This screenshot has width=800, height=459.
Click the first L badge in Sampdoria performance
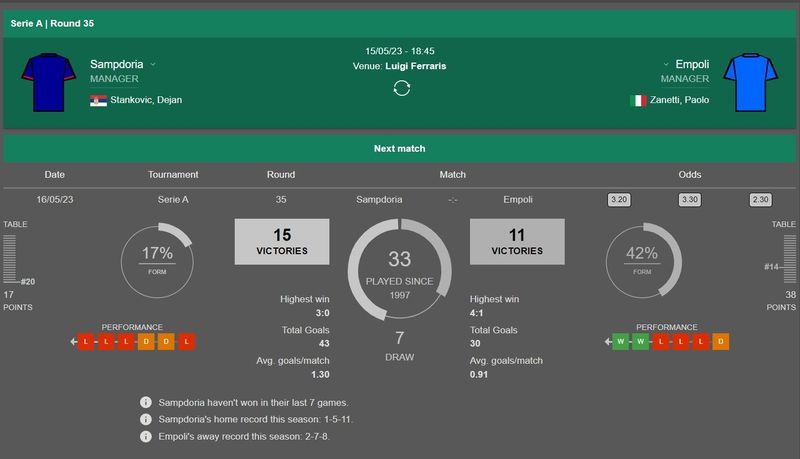pos(86,342)
